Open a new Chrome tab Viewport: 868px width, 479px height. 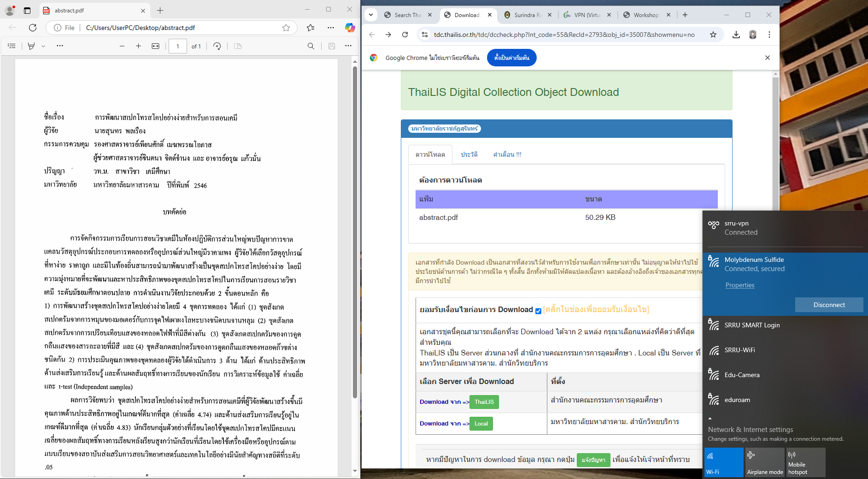point(685,15)
